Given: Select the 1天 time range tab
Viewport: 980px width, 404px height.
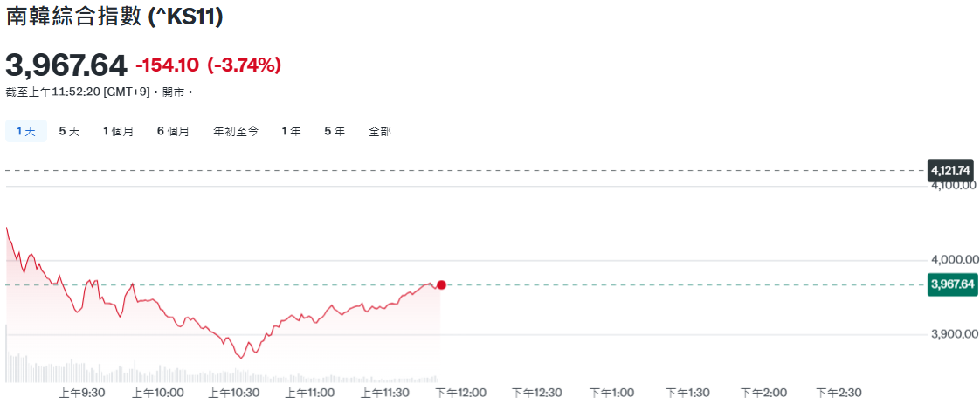Looking at the screenshot, I should (x=25, y=131).
